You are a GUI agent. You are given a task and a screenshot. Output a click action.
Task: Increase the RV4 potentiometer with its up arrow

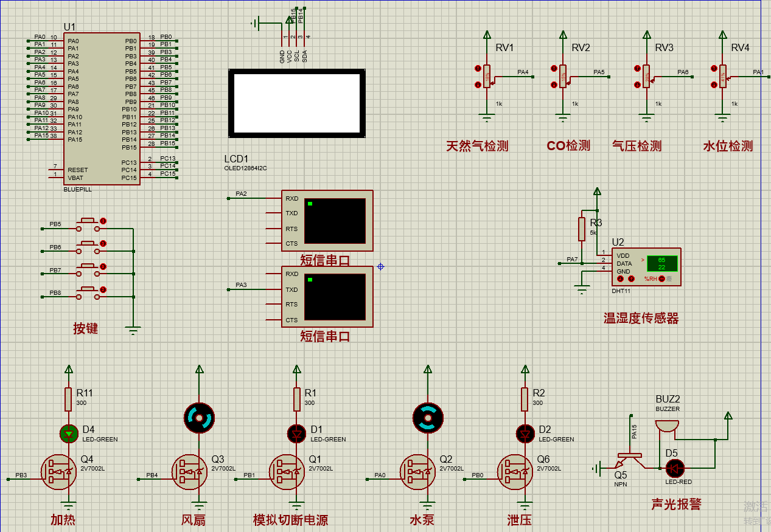point(713,68)
